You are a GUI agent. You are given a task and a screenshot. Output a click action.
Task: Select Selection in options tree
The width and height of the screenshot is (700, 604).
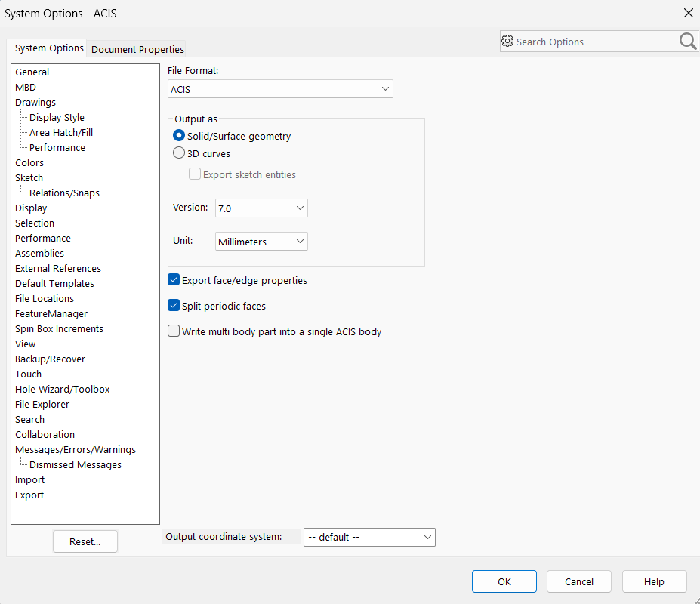coord(35,223)
